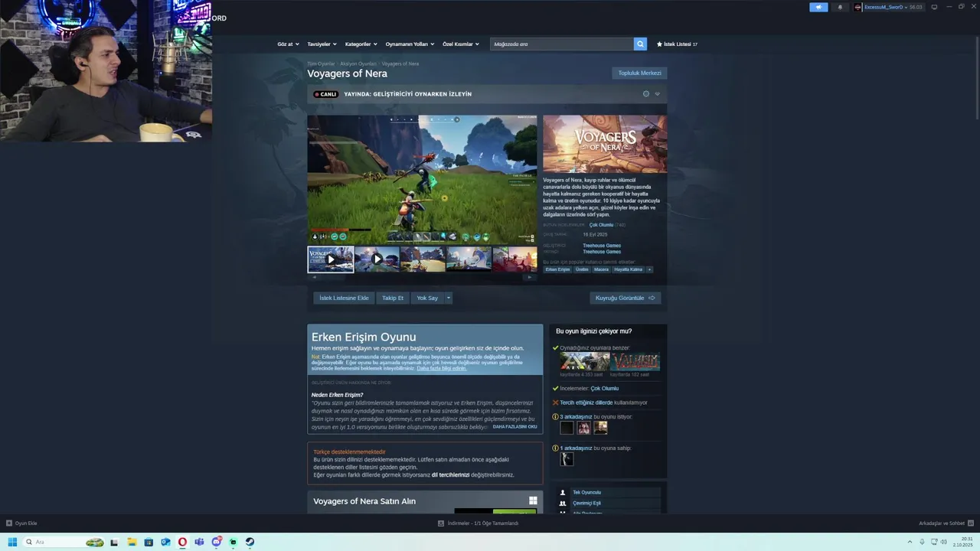This screenshot has width=980, height=551.
Task: Focus the 'Mağazada ara' search field
Action: (562, 44)
